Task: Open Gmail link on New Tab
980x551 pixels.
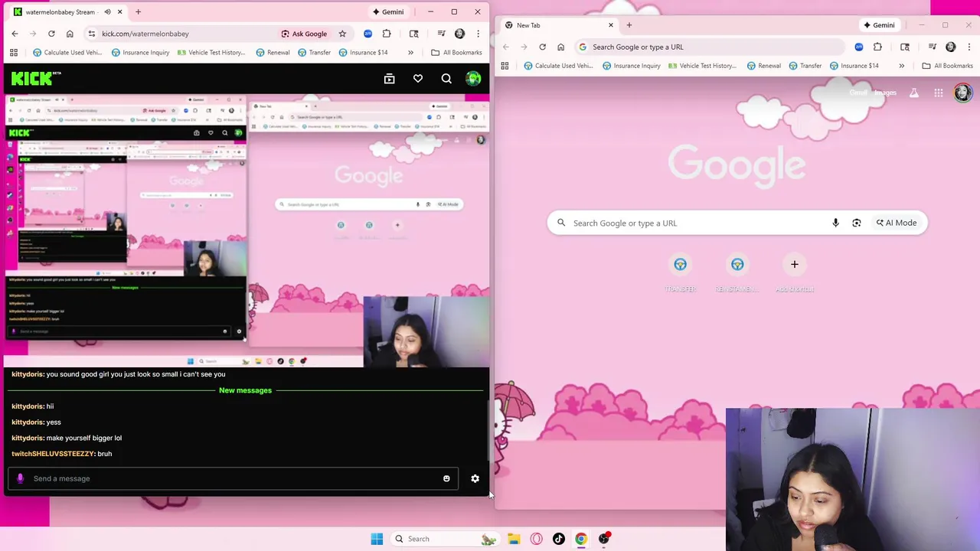Action: click(858, 93)
